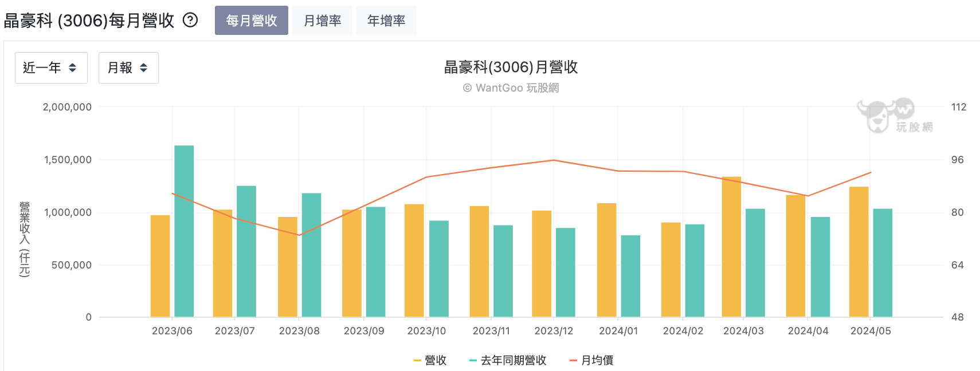
Task: Click the 2023/06 teal last-year bar
Action: pos(184,231)
